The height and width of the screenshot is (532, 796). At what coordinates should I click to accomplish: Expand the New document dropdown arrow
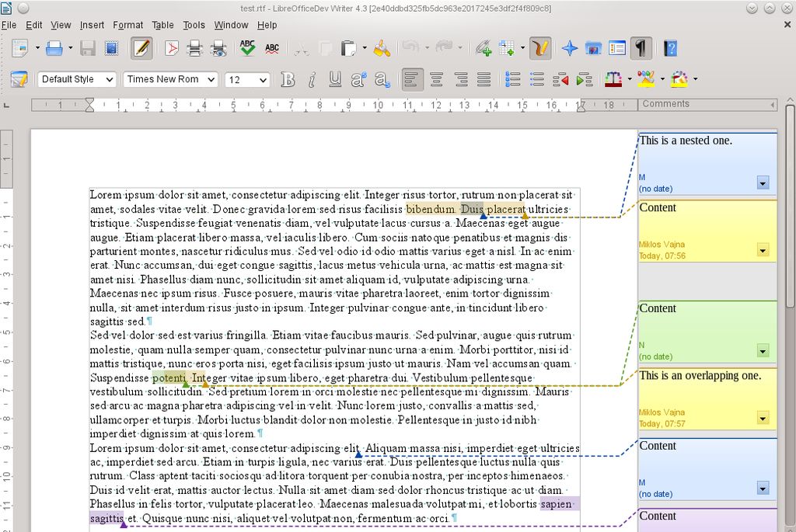37,48
